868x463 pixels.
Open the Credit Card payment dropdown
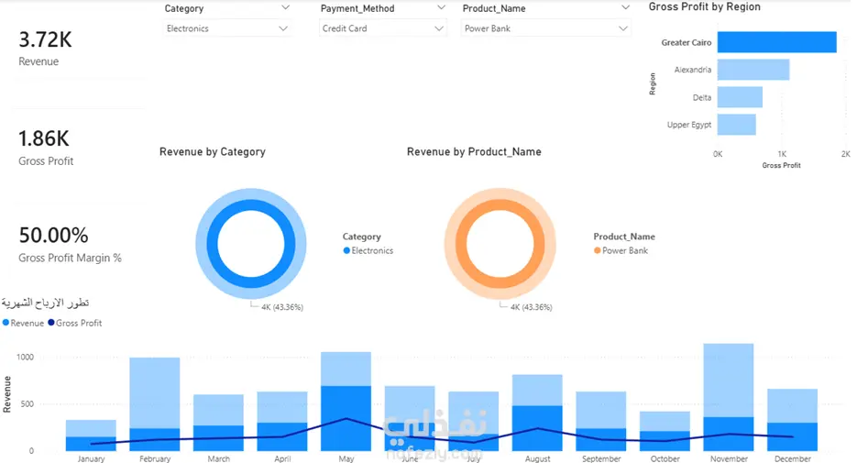(x=383, y=28)
